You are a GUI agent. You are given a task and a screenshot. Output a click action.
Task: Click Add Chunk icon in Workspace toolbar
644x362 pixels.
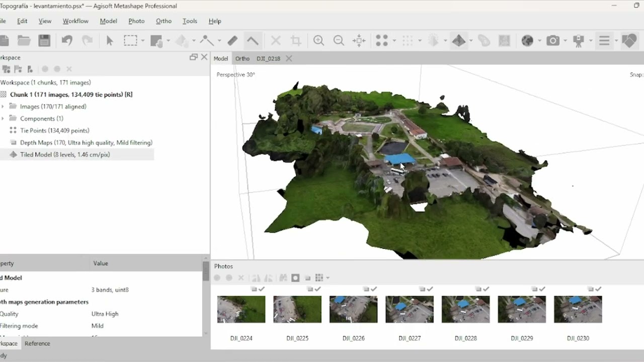pos(7,69)
